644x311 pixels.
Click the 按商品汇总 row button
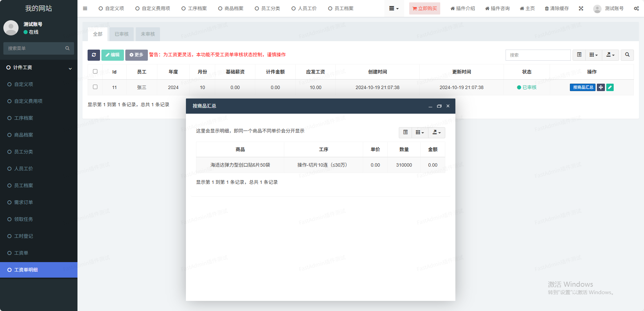[582, 87]
